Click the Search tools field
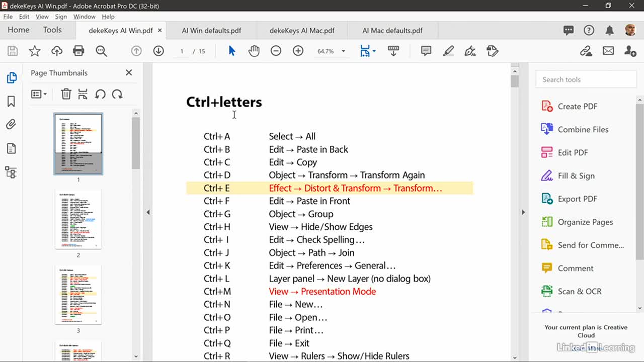644x362 pixels. click(586, 79)
